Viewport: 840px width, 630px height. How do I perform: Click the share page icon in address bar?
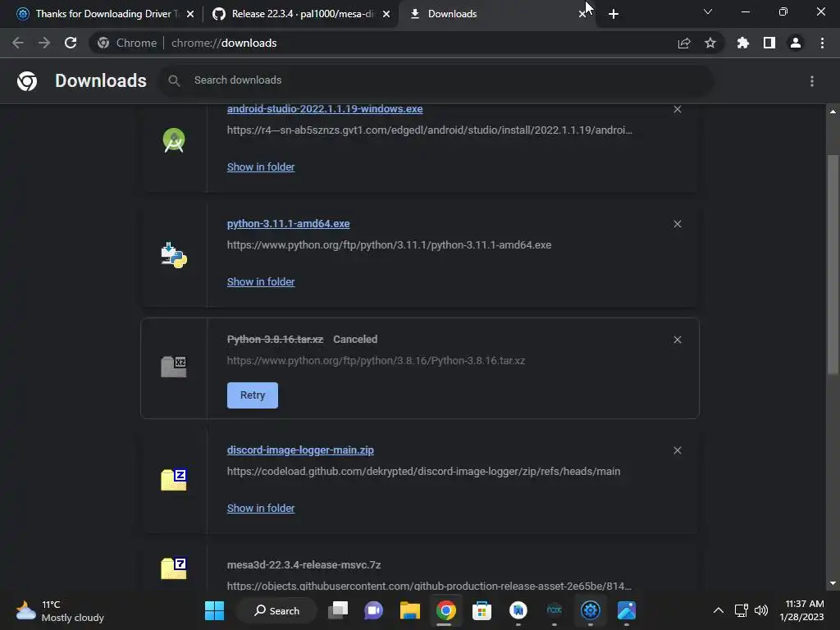[684, 43]
